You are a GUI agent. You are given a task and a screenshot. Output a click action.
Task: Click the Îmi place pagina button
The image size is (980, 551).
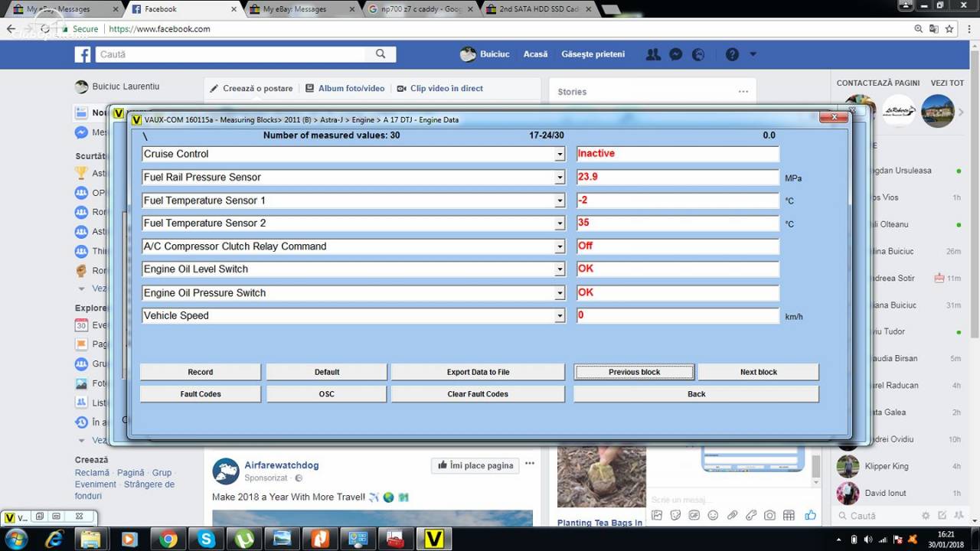[x=475, y=465]
